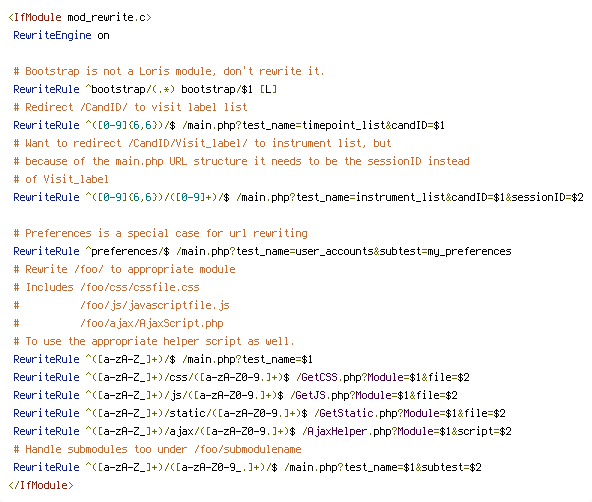The width and height of the screenshot is (592, 502).
Task: Click the RewriteEngine on directive
Action: 61,35
